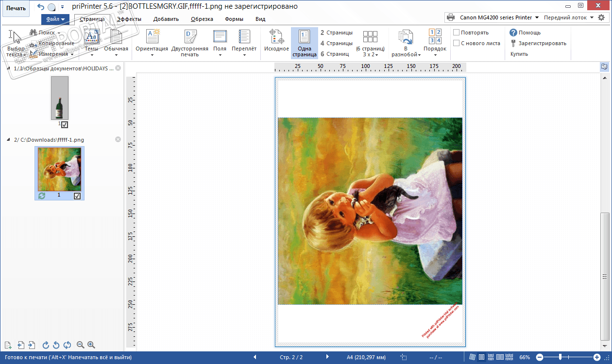Choose 6 Страниц per sheet
Screen dimensions: 612x364
(x=335, y=54)
